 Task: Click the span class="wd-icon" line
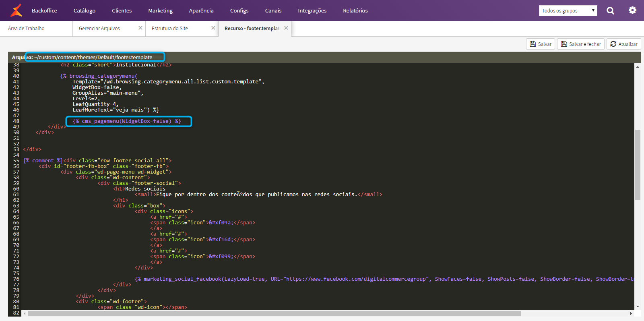click(x=142, y=307)
